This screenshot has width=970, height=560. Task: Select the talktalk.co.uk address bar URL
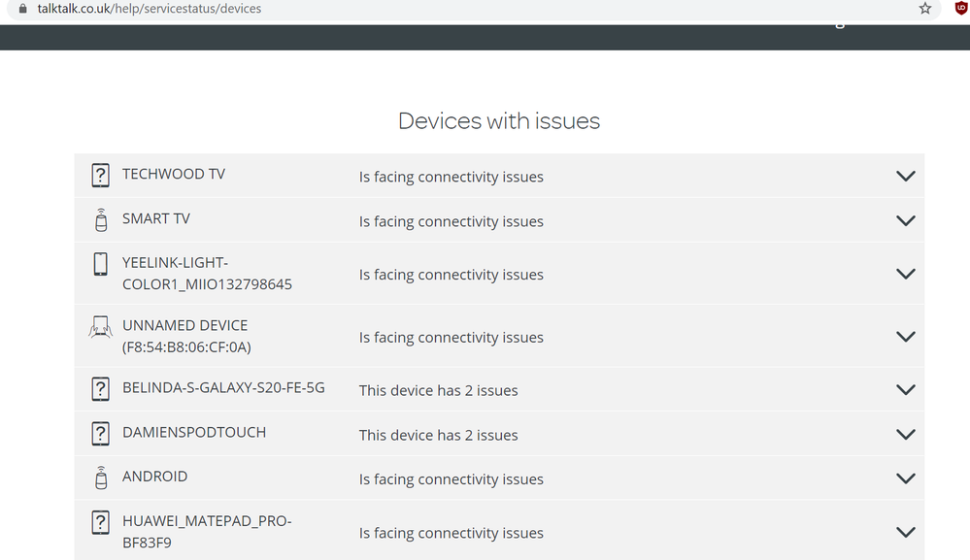pos(150,9)
